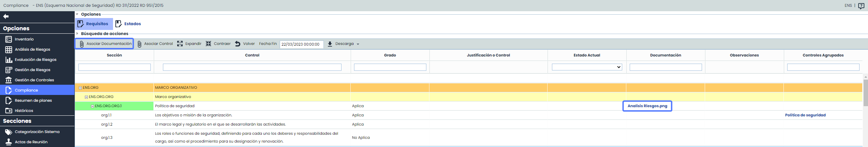868x147 pixels.
Task: Click the Volver undo arrow icon
Action: click(238, 44)
